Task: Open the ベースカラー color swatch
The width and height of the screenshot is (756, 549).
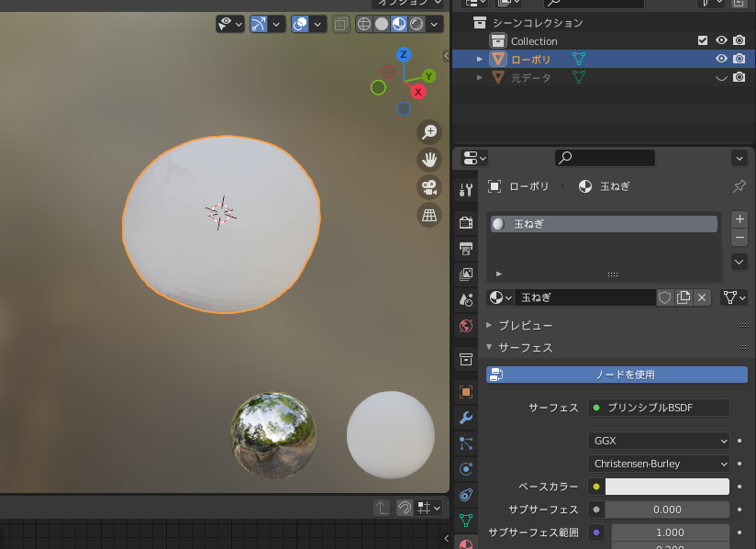Action: pyautogui.click(x=667, y=487)
